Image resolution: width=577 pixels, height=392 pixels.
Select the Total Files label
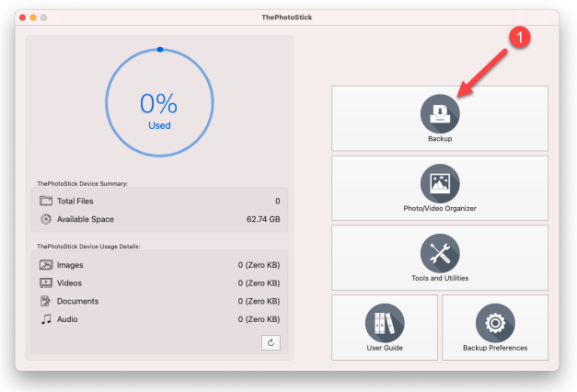click(75, 201)
